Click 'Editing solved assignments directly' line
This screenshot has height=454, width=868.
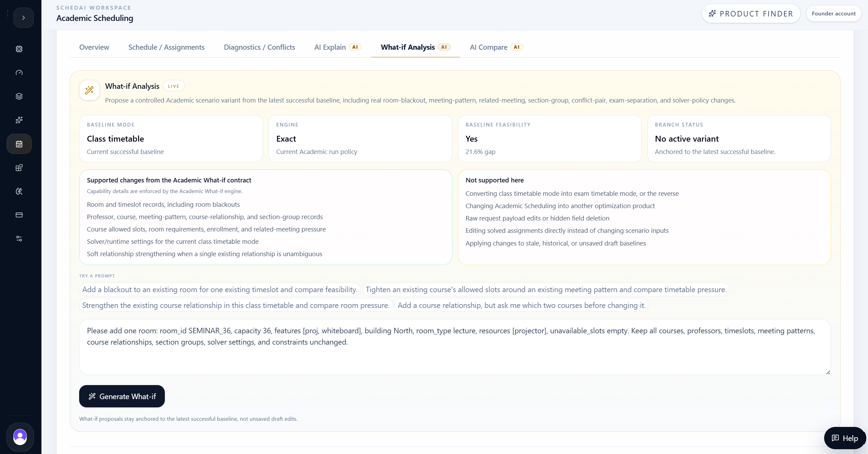tap(567, 231)
